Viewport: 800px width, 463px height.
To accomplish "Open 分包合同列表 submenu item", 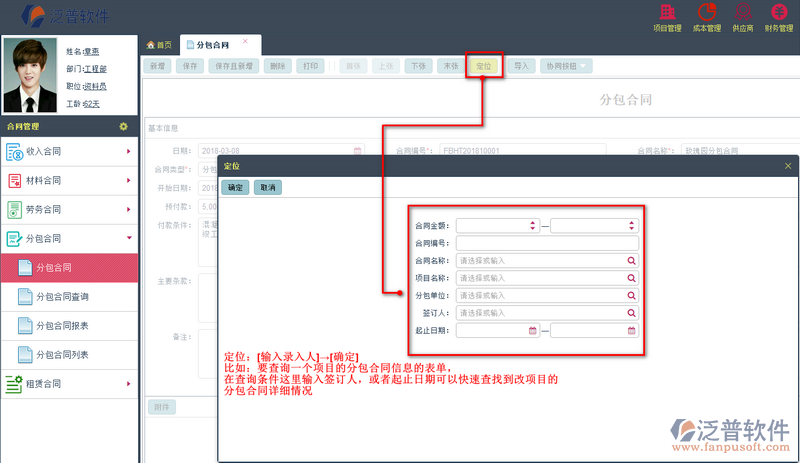I will point(69,355).
